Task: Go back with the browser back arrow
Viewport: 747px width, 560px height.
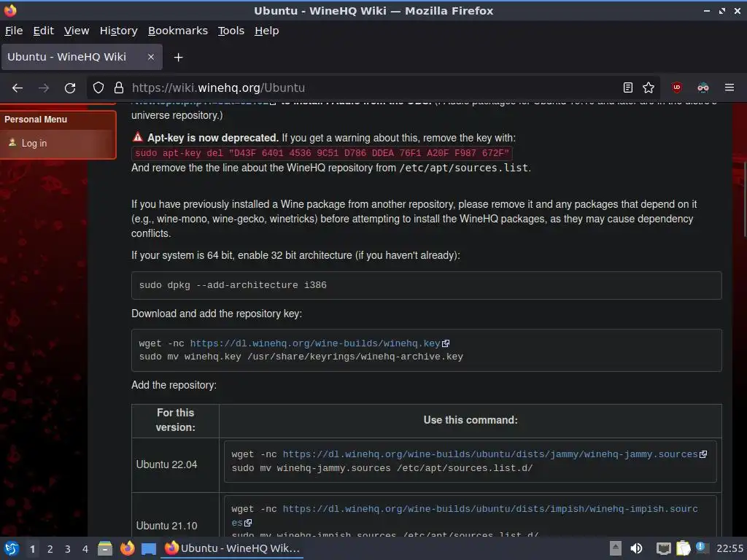Action: coord(18,88)
